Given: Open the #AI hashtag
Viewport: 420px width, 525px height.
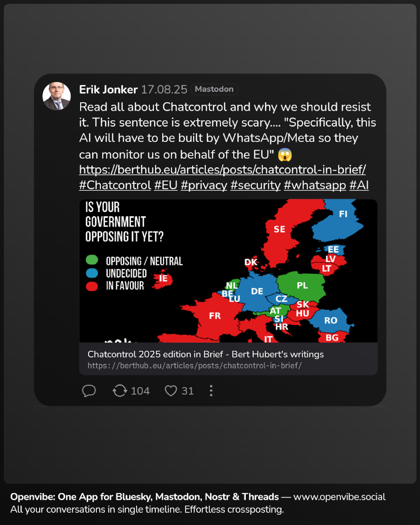Looking at the screenshot, I should 359,185.
